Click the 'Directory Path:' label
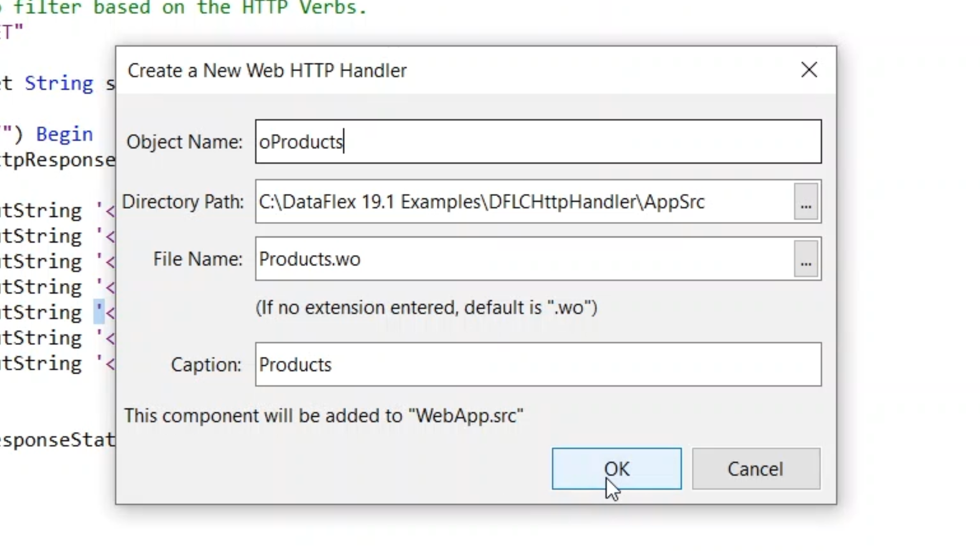This screenshot has height=551, width=980. (183, 202)
